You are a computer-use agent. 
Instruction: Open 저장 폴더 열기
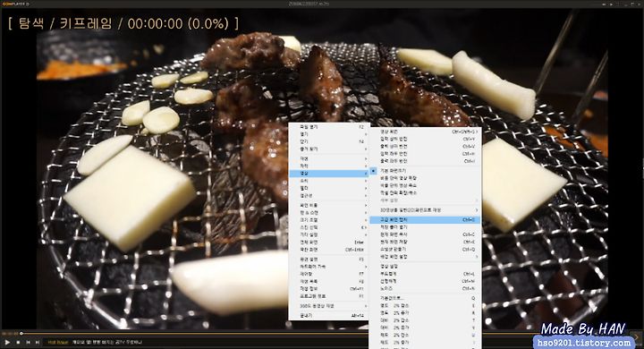point(425,227)
